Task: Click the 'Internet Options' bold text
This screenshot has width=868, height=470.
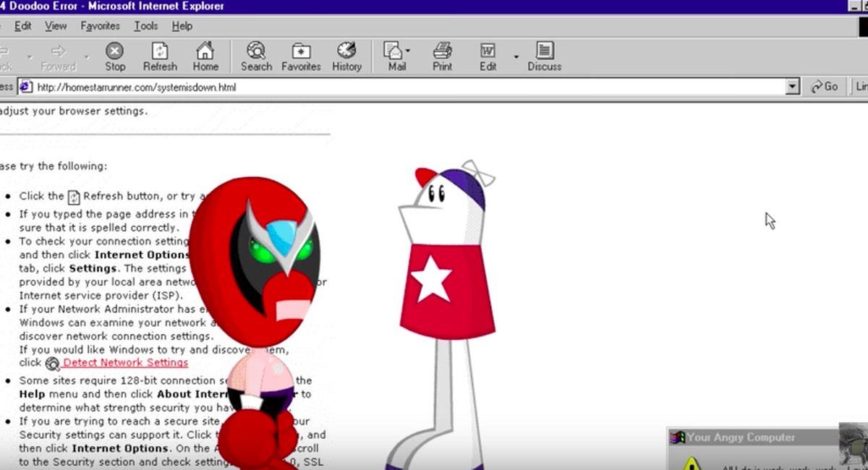Action: [x=142, y=255]
